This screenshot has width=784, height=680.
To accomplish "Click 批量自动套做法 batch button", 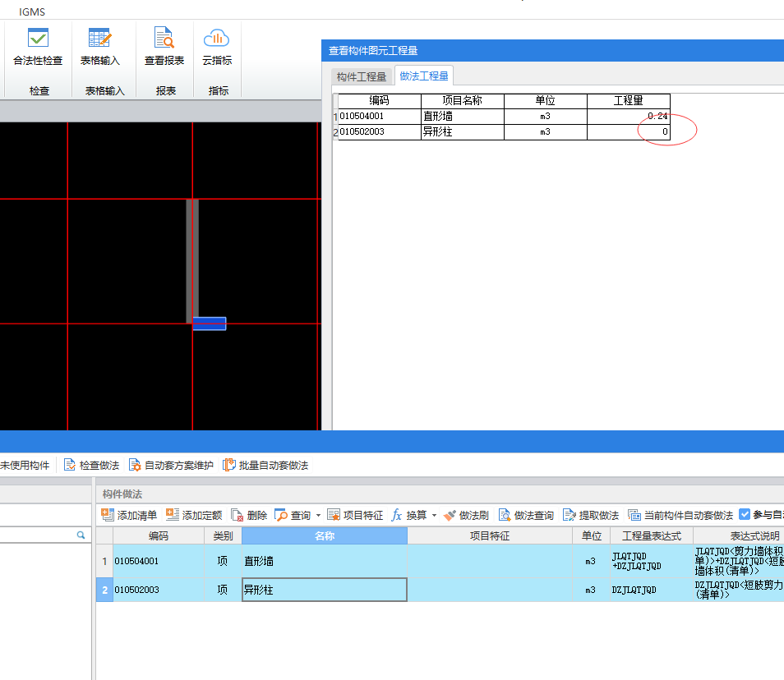I will point(265,465).
